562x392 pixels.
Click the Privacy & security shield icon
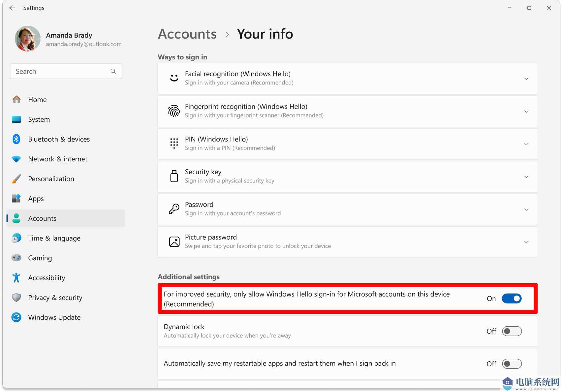16,297
